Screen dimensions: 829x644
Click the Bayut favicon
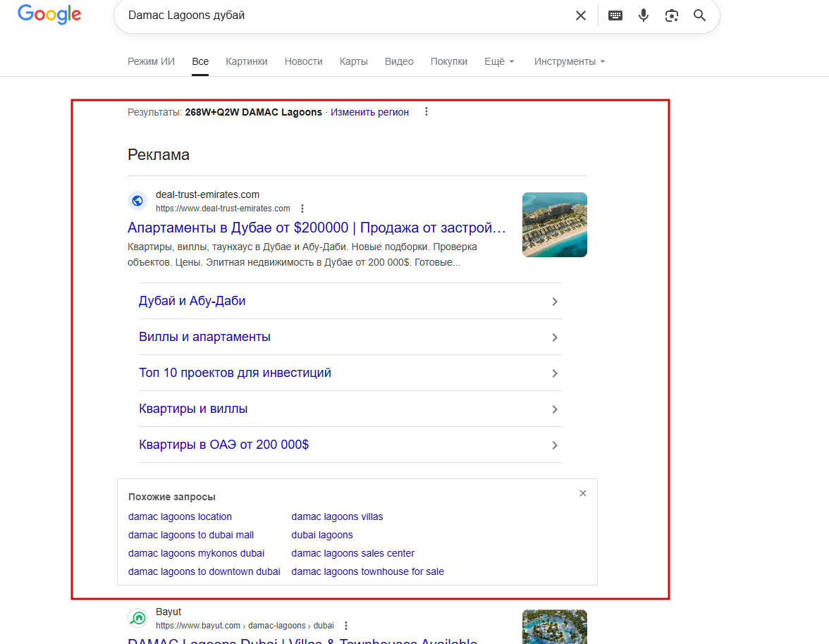click(x=137, y=618)
